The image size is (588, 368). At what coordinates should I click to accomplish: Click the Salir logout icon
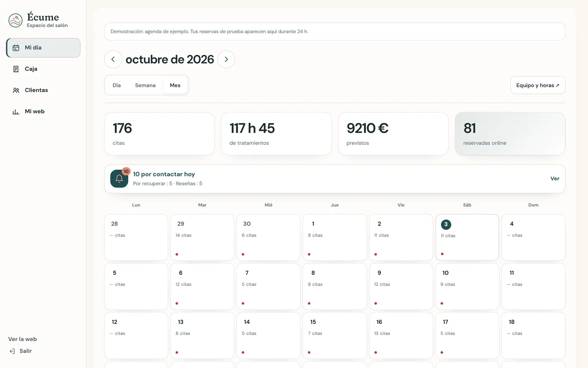point(12,351)
